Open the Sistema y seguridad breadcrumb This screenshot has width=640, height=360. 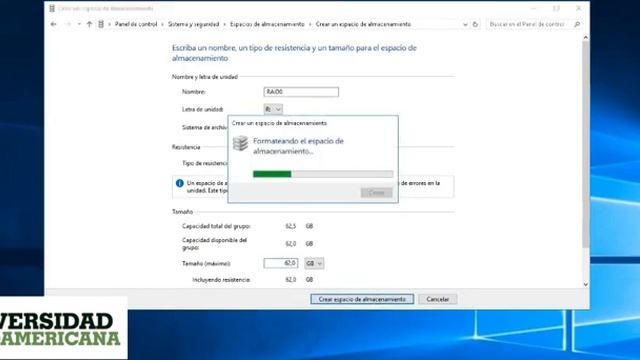click(193, 24)
